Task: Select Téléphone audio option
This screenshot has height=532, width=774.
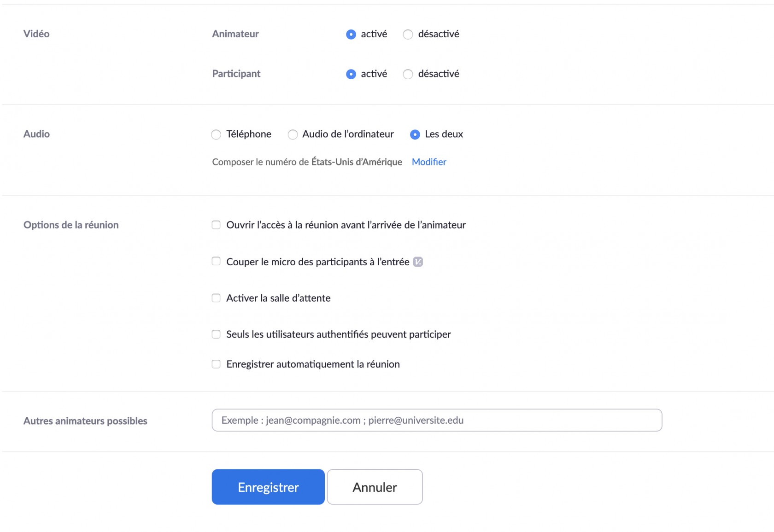Action: pos(216,134)
